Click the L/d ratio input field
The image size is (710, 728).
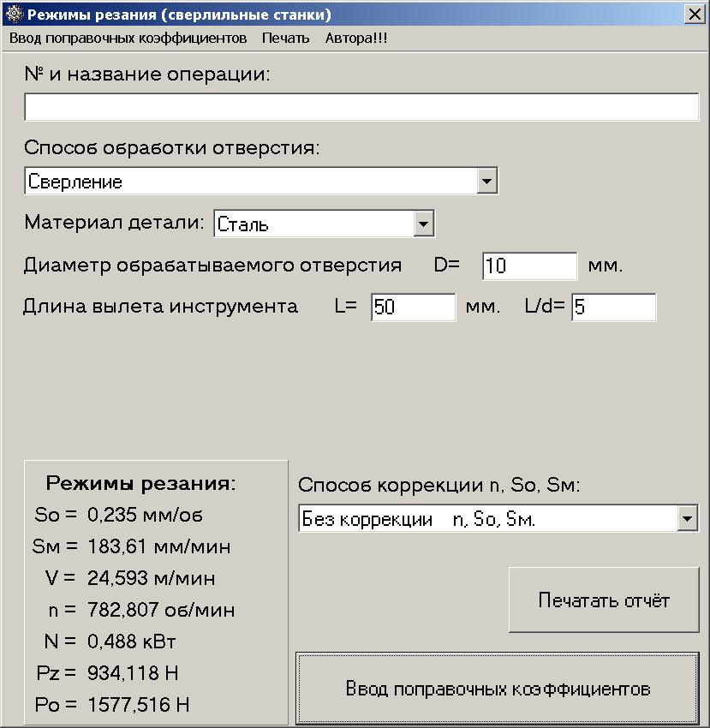(x=613, y=307)
